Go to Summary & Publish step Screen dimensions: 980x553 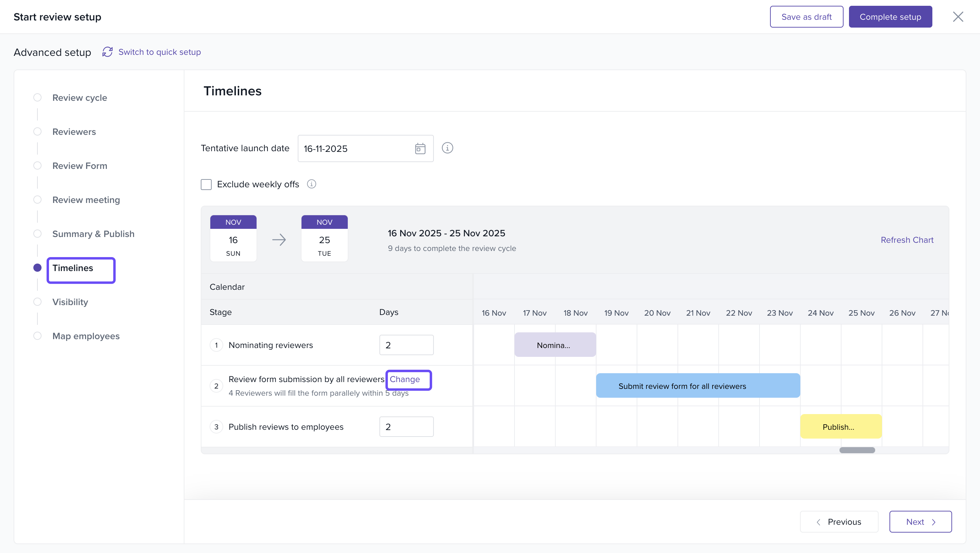(x=93, y=234)
